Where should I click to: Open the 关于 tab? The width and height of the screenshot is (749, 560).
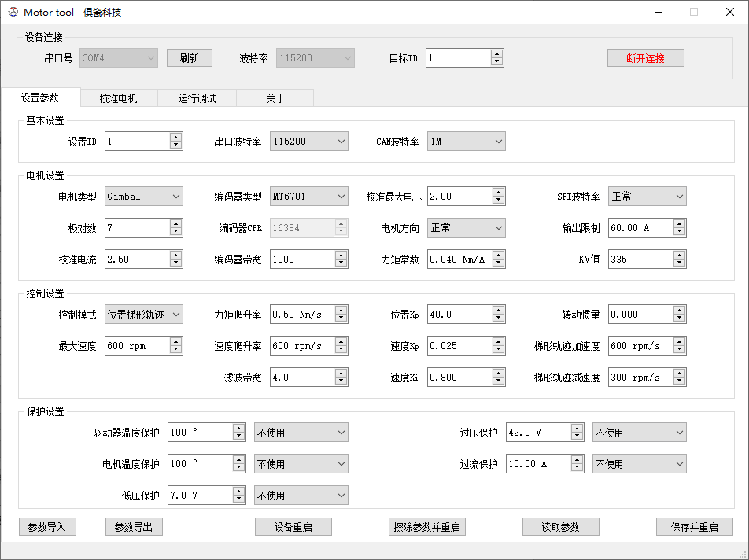point(275,98)
